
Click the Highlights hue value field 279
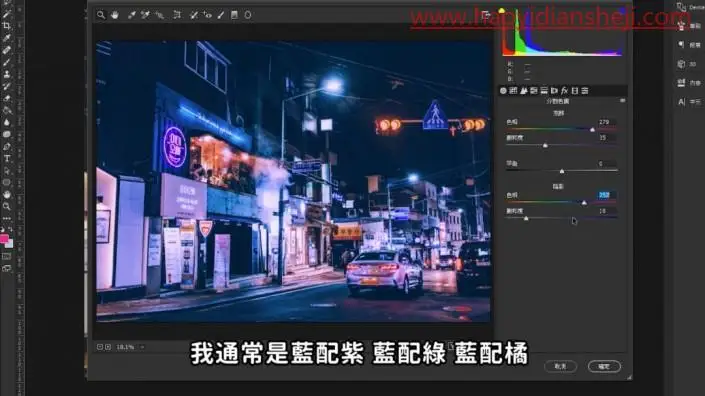[x=606, y=122]
